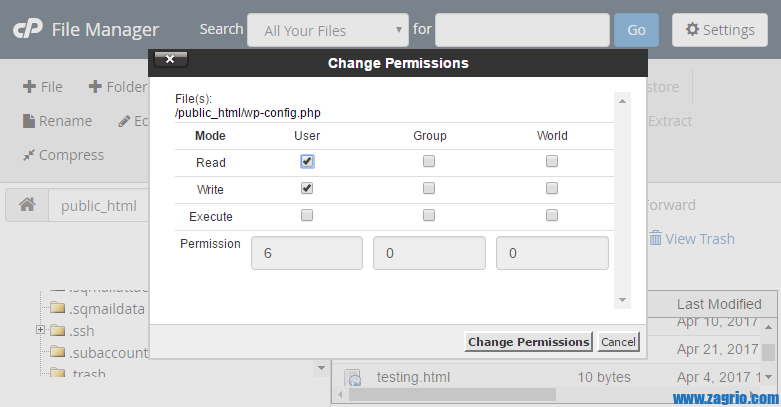Click the Change Permissions button
Screen dimensions: 781x407
[x=529, y=342]
